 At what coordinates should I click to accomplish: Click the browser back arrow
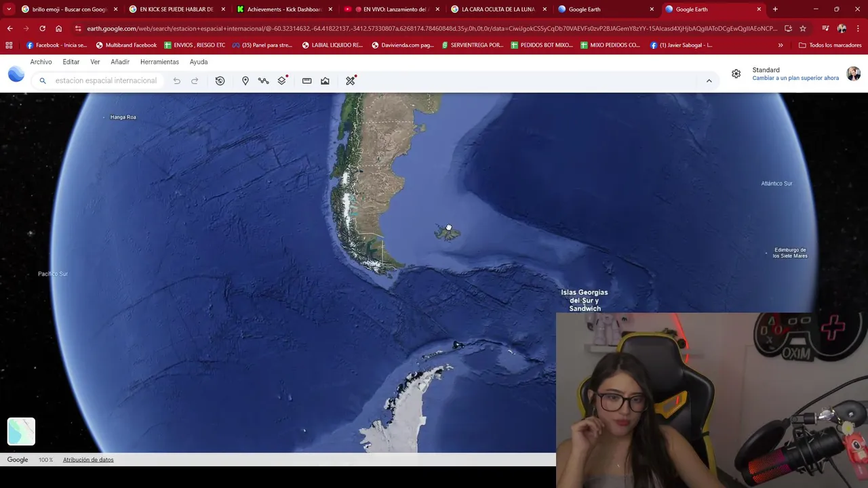point(9,28)
